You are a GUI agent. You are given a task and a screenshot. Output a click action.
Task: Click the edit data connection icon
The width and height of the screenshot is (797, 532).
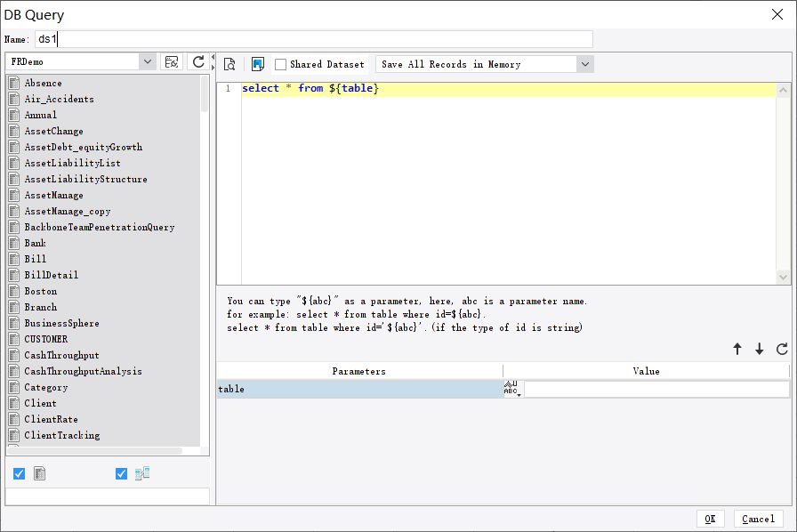tap(172, 62)
